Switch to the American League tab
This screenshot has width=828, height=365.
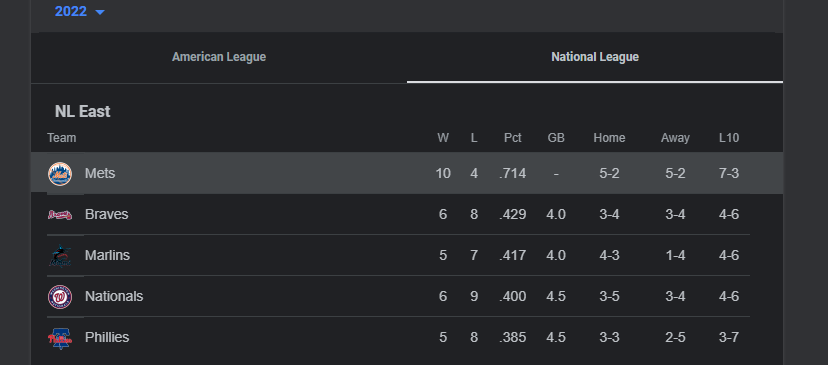tap(219, 57)
